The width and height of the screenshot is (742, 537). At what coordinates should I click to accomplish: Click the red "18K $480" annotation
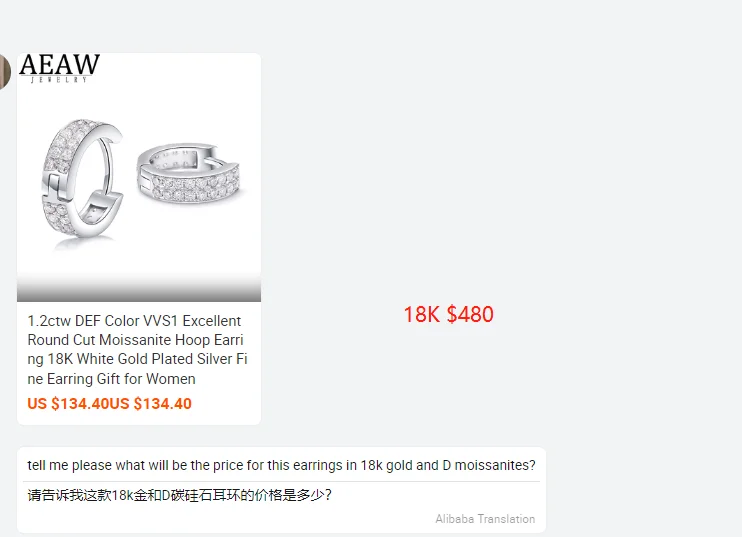coord(448,315)
